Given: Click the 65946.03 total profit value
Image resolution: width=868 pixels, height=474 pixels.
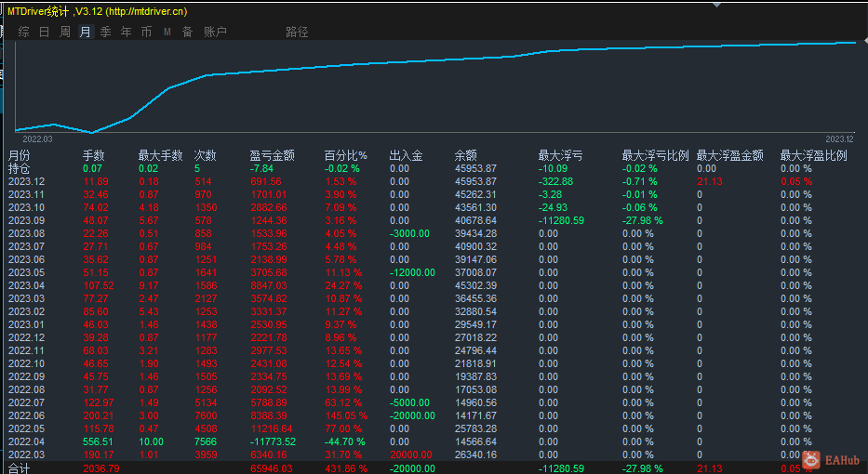Looking at the screenshot, I should 273,468.
